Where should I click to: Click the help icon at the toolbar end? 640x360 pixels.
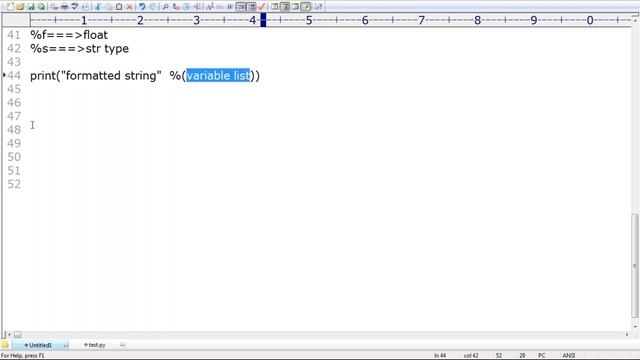pos(318,7)
